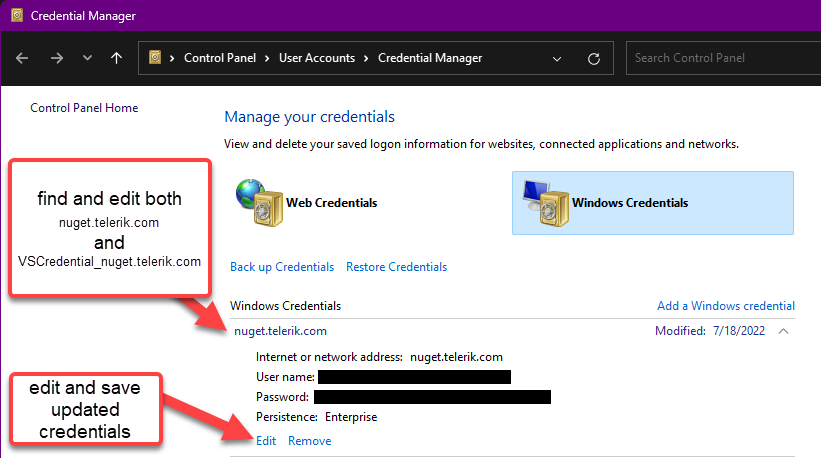The image size is (821, 458).
Task: Select the Windows Credentials tab
Action: 630,203
